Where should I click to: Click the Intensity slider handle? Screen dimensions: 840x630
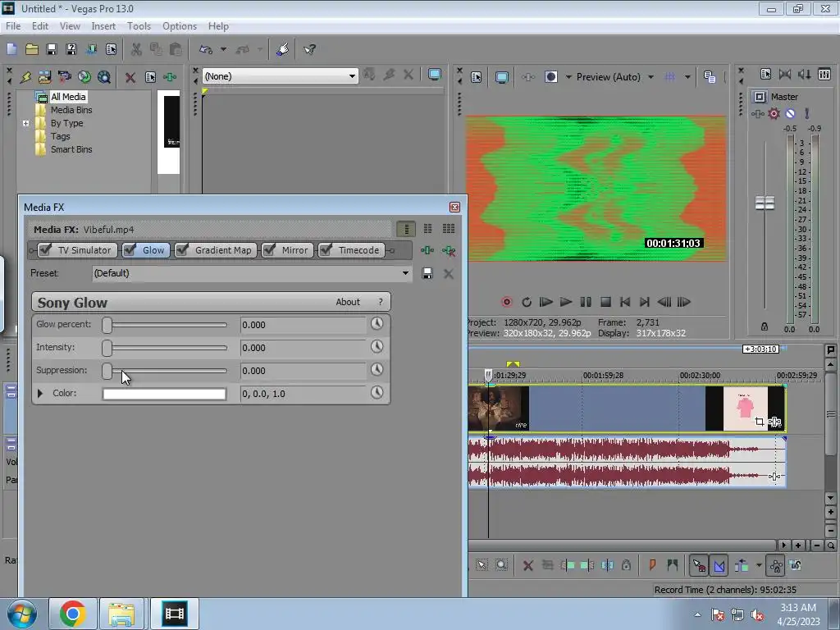tap(107, 347)
